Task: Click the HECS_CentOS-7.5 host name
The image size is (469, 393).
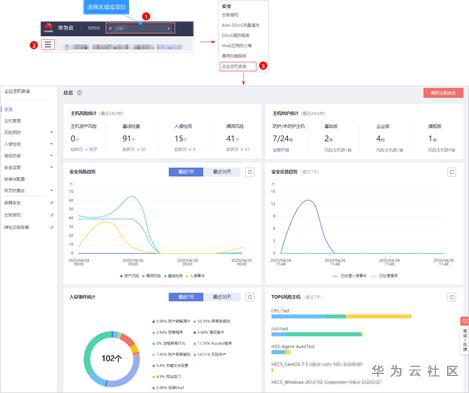Action: coord(317,364)
